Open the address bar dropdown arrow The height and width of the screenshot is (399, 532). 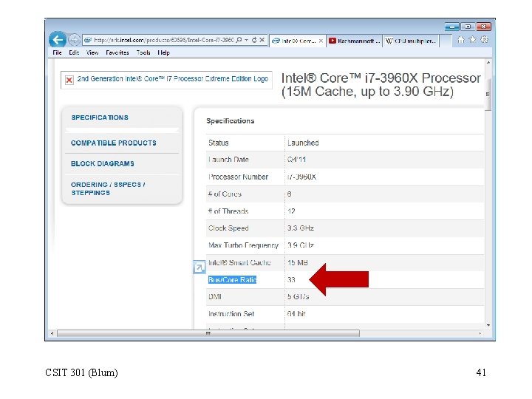(246, 40)
